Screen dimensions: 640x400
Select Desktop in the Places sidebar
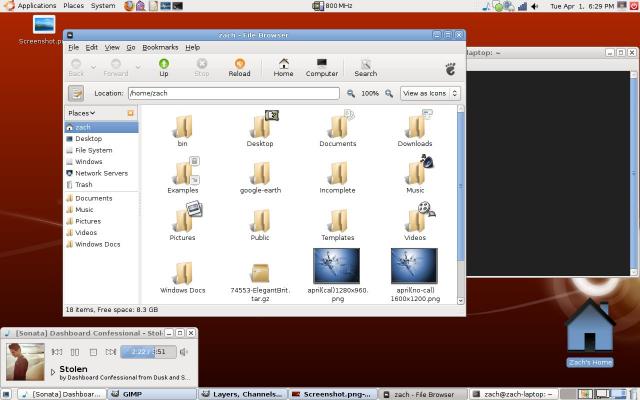click(101, 139)
